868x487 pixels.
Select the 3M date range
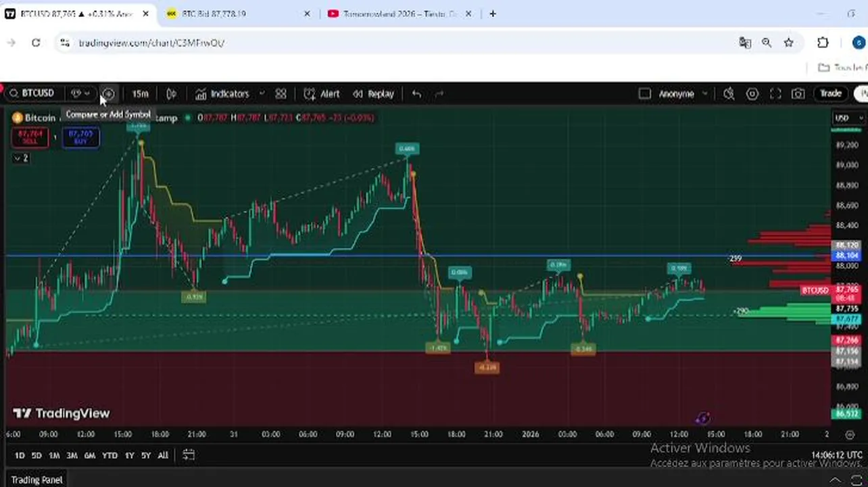(72, 455)
